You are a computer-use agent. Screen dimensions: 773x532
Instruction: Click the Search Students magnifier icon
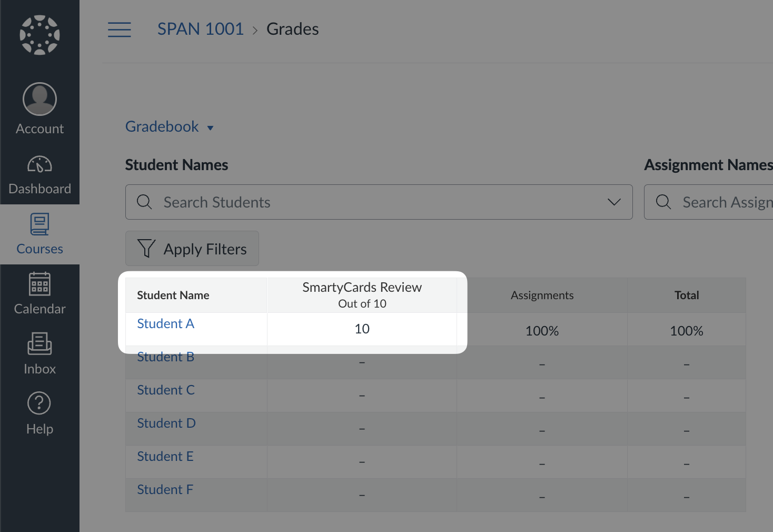[x=144, y=202]
